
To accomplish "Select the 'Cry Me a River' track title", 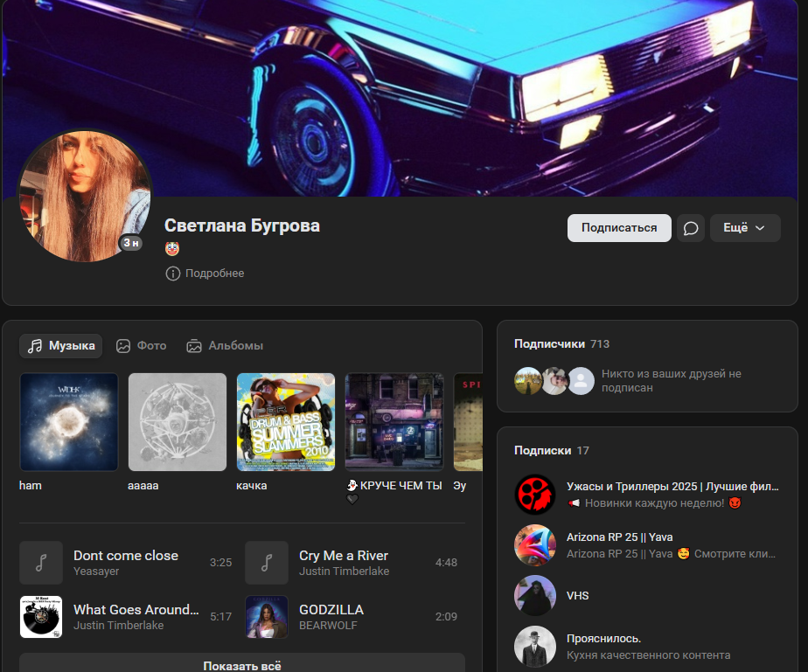I will point(344,556).
